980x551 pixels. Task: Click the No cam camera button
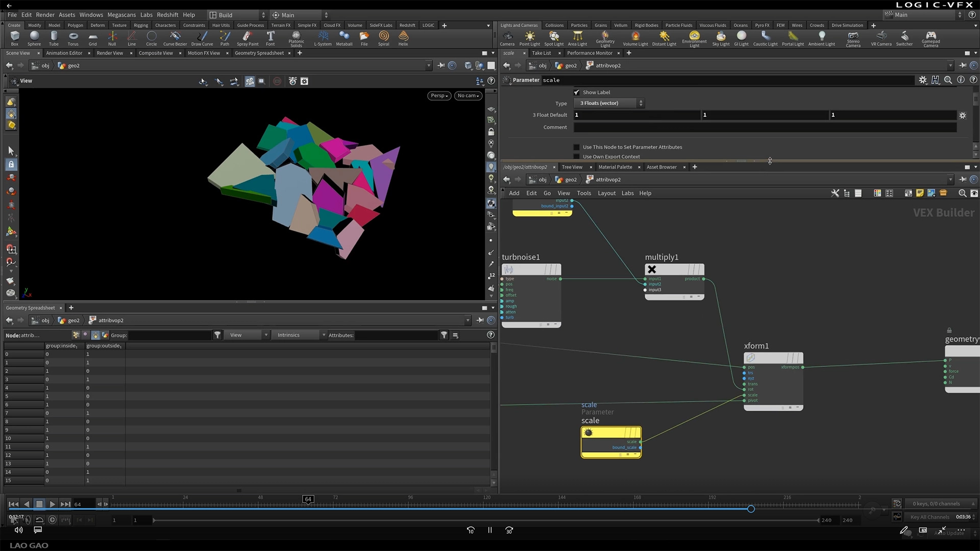coord(468,95)
